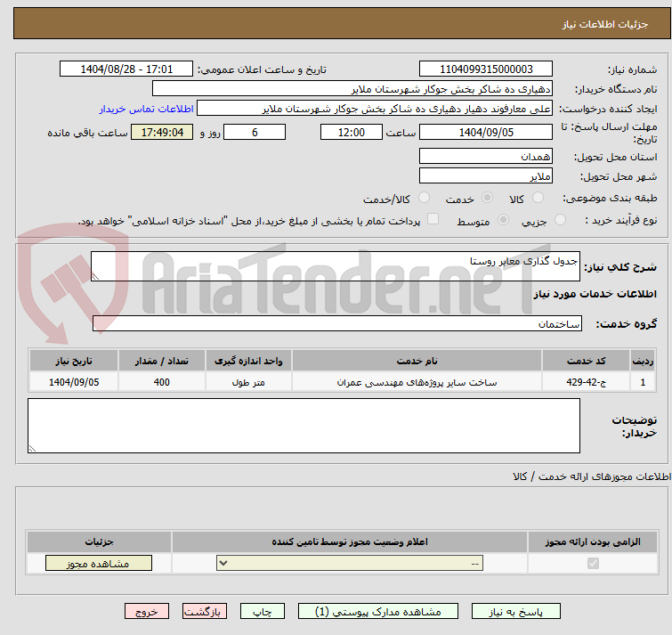Click the شماره نیاز field 1104099315000003

pyautogui.click(x=486, y=69)
